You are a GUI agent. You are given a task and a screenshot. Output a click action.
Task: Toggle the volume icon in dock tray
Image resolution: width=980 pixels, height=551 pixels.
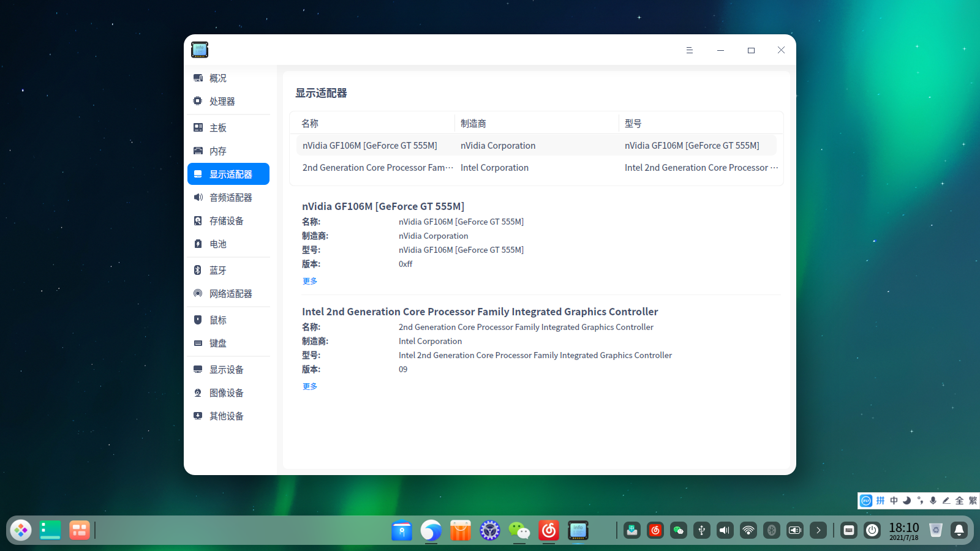coord(725,530)
